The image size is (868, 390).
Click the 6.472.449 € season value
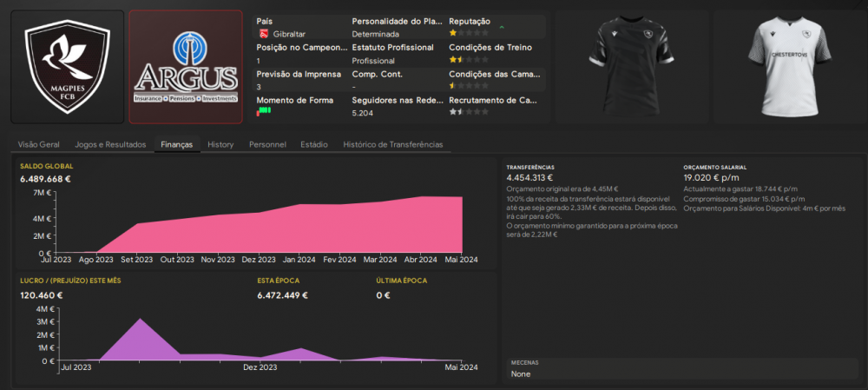tap(282, 295)
